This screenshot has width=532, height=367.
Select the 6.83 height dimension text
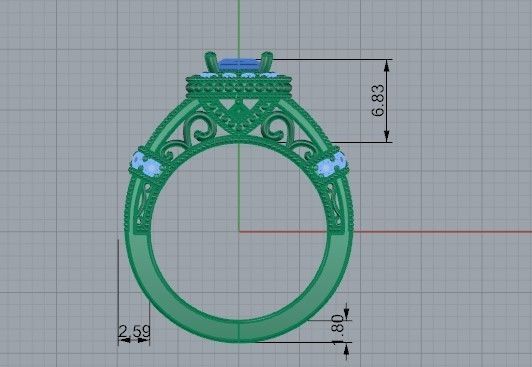[378, 100]
